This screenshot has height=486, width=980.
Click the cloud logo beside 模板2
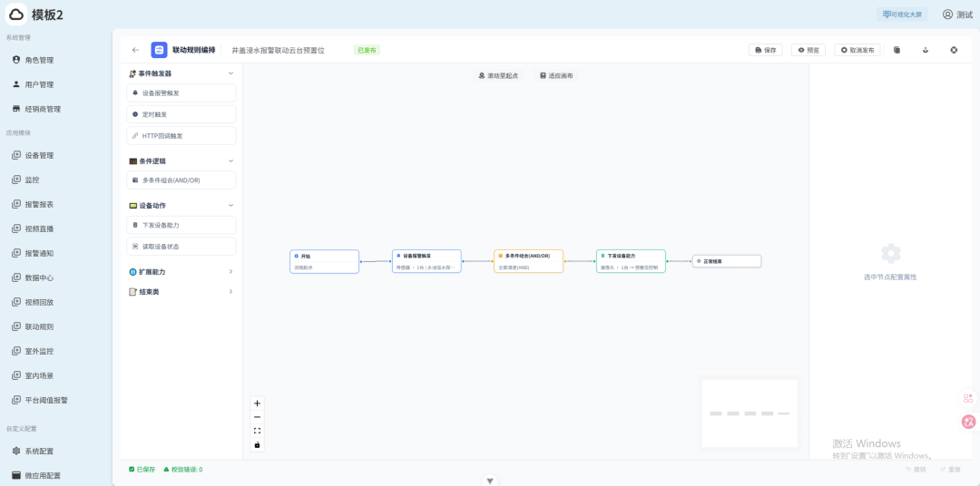coord(16,15)
